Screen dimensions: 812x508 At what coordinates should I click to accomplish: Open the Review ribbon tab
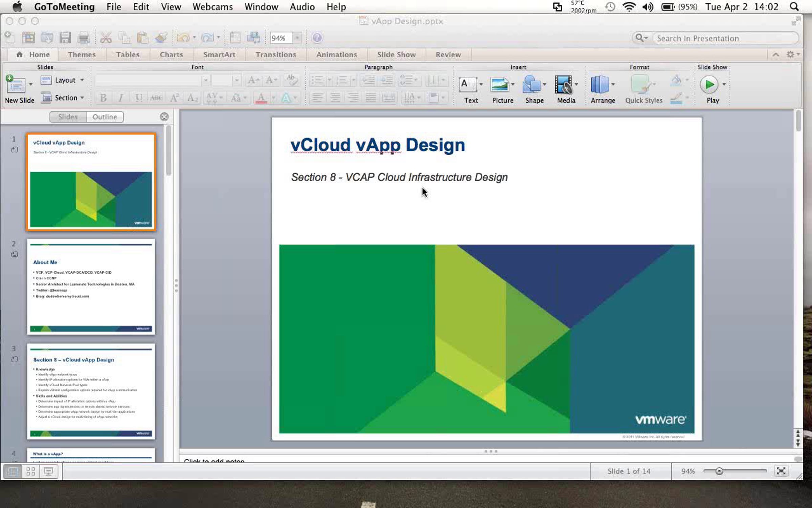pyautogui.click(x=448, y=55)
